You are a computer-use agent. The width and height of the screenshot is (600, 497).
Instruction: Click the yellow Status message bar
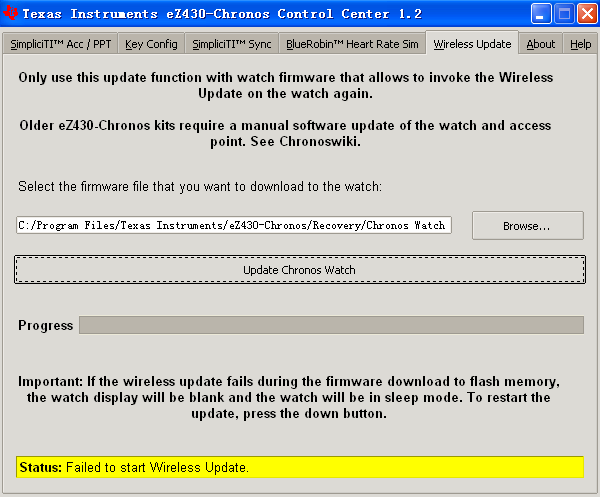tap(300, 467)
